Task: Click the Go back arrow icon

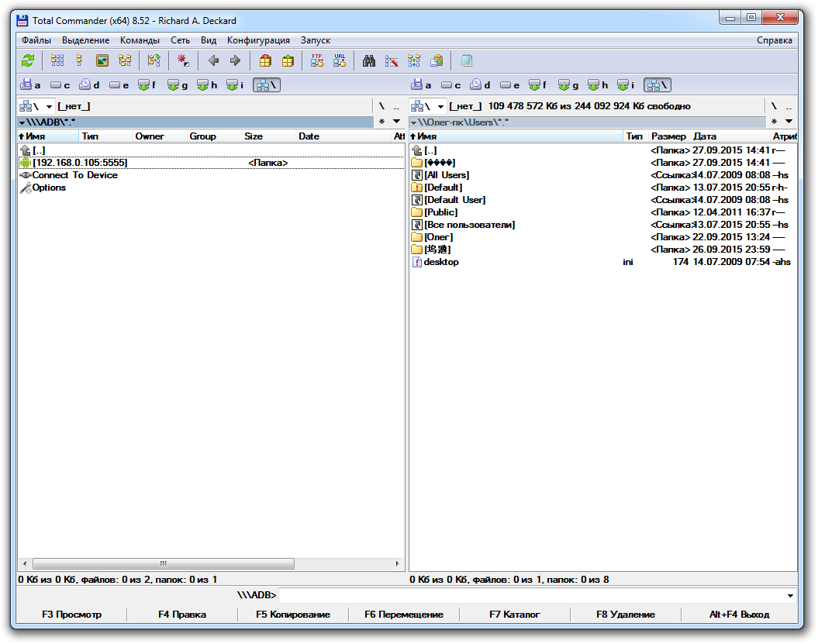Action: pos(213,60)
